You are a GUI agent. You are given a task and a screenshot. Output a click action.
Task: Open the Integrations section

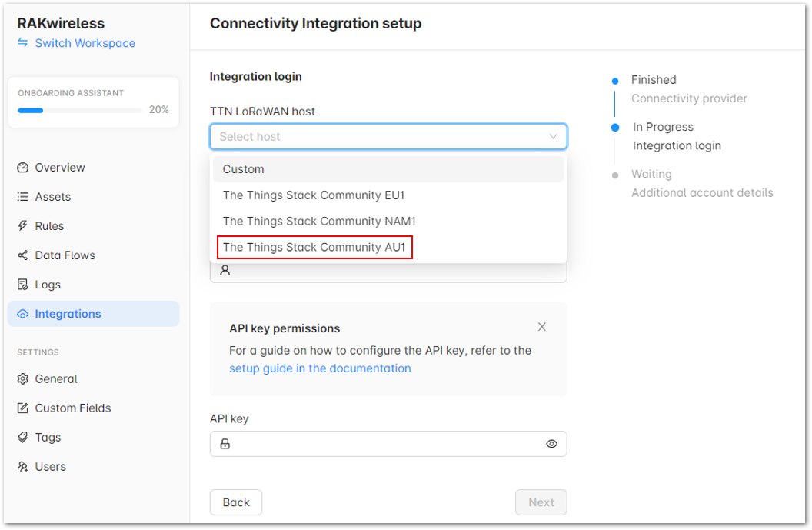coord(93,314)
